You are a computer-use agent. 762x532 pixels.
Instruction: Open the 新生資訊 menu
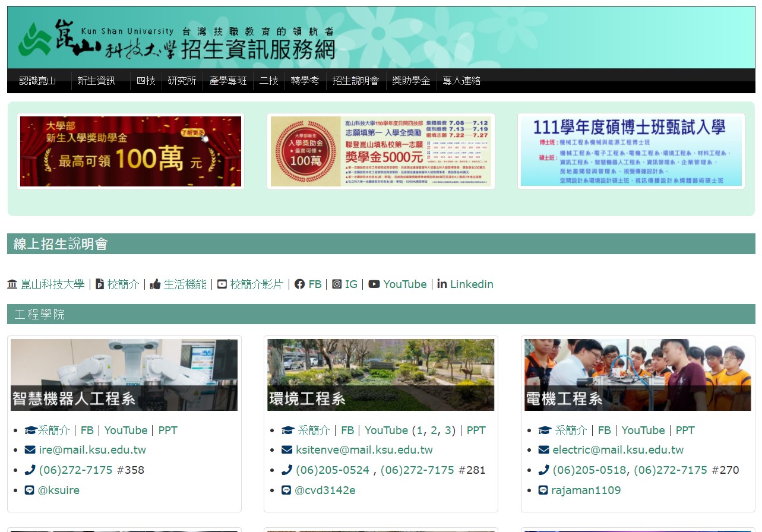pyautogui.click(x=96, y=81)
